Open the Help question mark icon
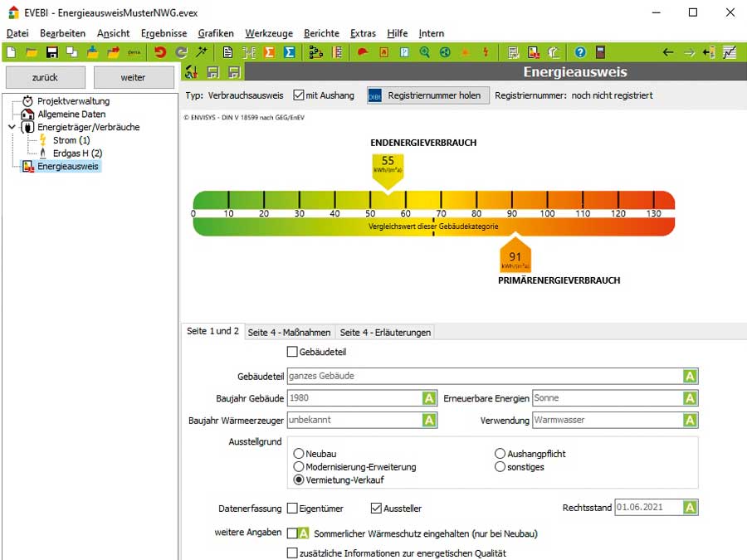This screenshot has height=560, width=747. click(x=579, y=51)
